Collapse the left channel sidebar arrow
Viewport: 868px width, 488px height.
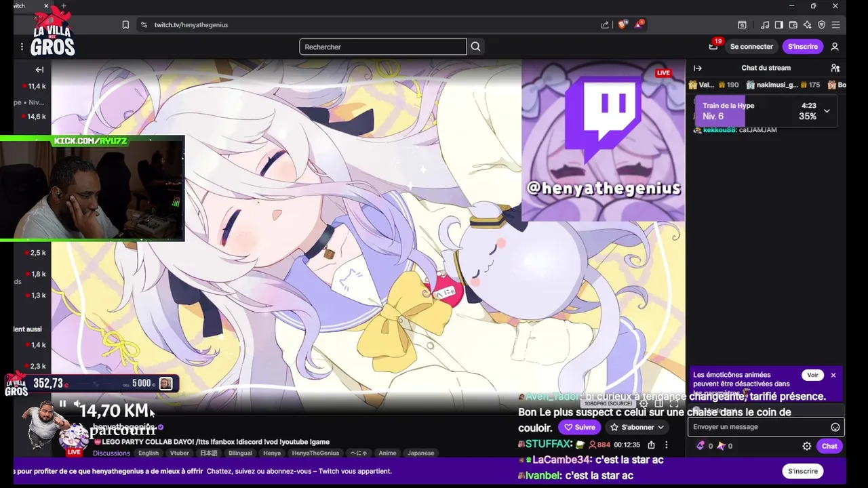(39, 69)
